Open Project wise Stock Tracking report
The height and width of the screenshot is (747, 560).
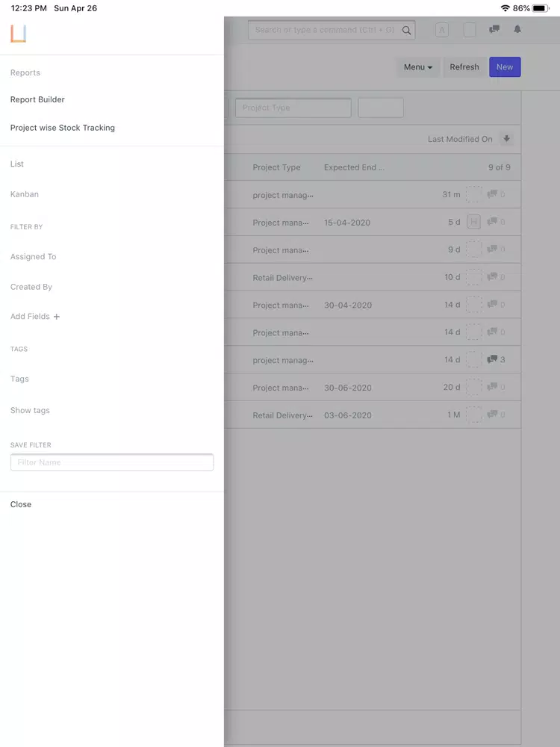tap(63, 128)
